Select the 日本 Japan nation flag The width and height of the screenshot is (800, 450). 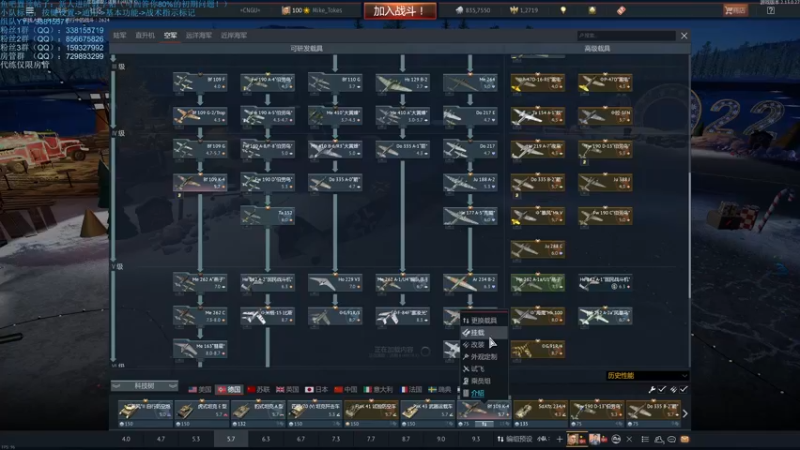[x=316, y=389]
